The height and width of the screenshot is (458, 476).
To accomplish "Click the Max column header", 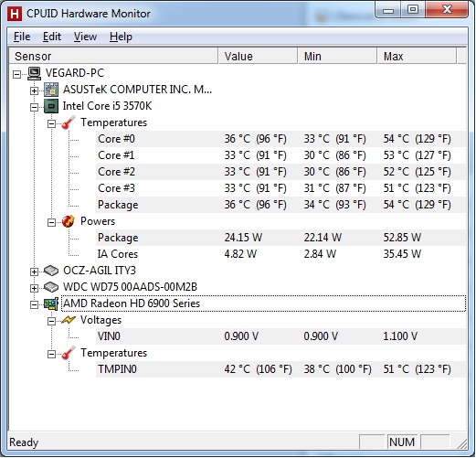I will pyautogui.click(x=417, y=56).
